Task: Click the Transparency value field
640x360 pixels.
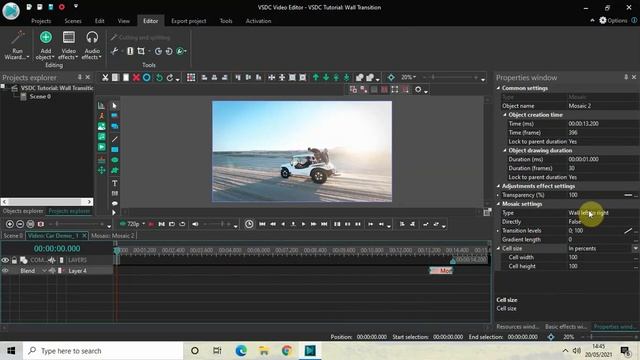Action: click(595, 195)
